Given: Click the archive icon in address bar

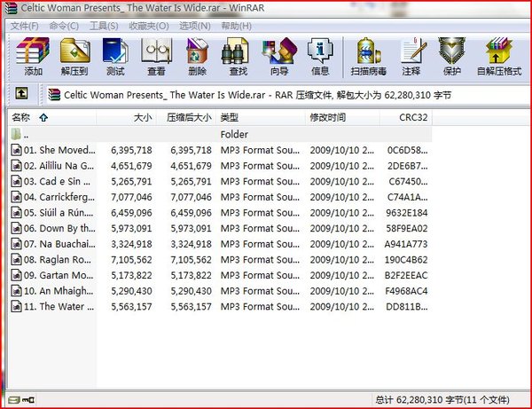Looking at the screenshot, I should point(54,95).
